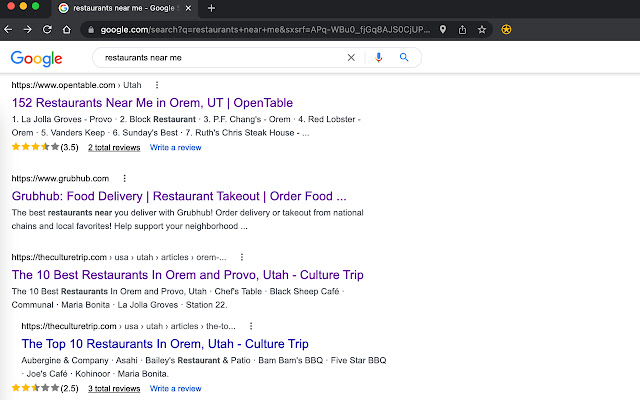Image resolution: width=640 pixels, height=400 pixels.
Task: Click the Google logo
Action: coord(37,58)
